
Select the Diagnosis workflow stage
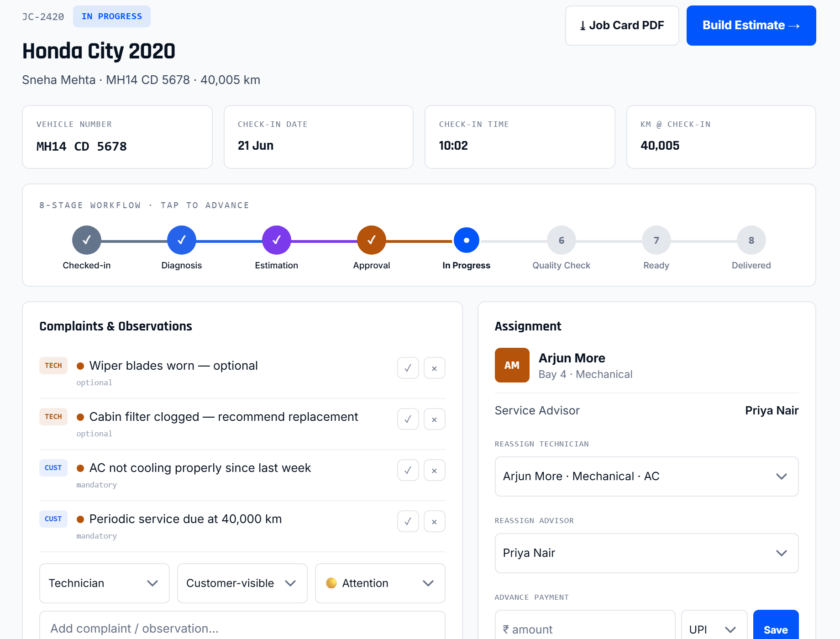182,240
